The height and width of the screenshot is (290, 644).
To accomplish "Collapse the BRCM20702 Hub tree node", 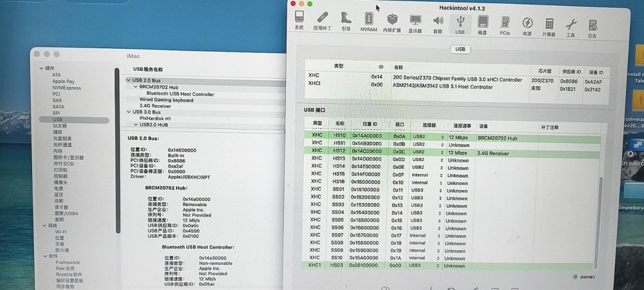I will click(135, 87).
